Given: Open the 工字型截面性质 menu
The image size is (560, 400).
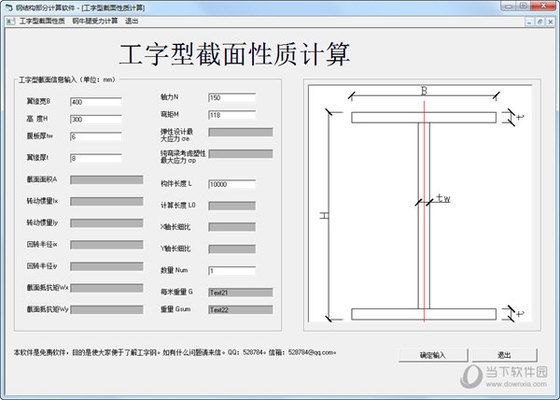Looking at the screenshot, I should point(42,21).
